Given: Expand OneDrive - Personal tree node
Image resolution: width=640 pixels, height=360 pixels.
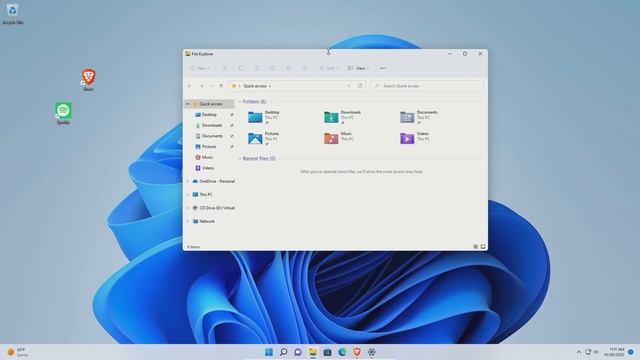Looking at the screenshot, I should [x=188, y=181].
